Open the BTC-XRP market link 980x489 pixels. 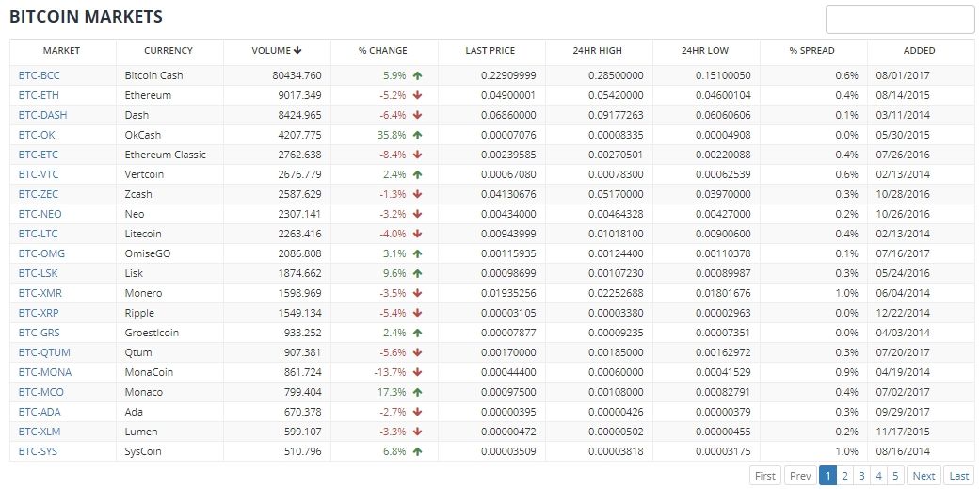(x=39, y=314)
